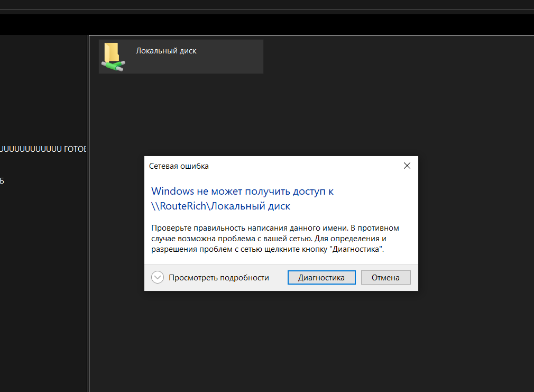The height and width of the screenshot is (392, 534).
Task: Dismiss the dialog with the Отмена button
Action: tap(385, 277)
